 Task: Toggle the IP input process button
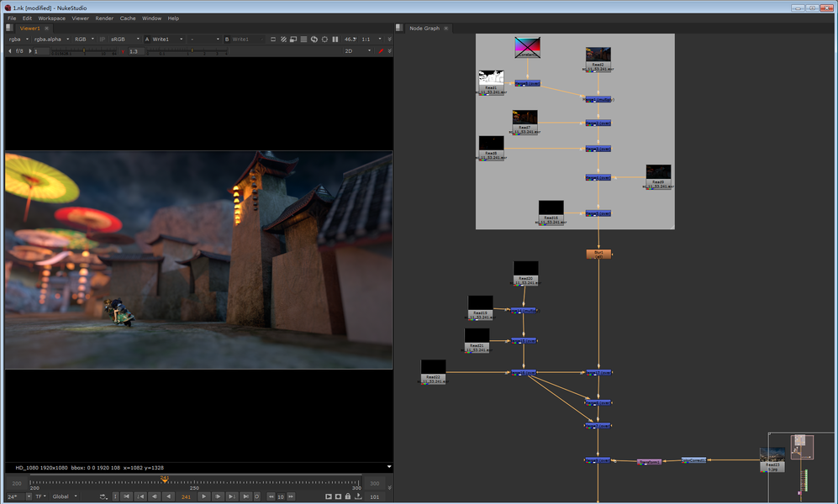pyautogui.click(x=102, y=39)
